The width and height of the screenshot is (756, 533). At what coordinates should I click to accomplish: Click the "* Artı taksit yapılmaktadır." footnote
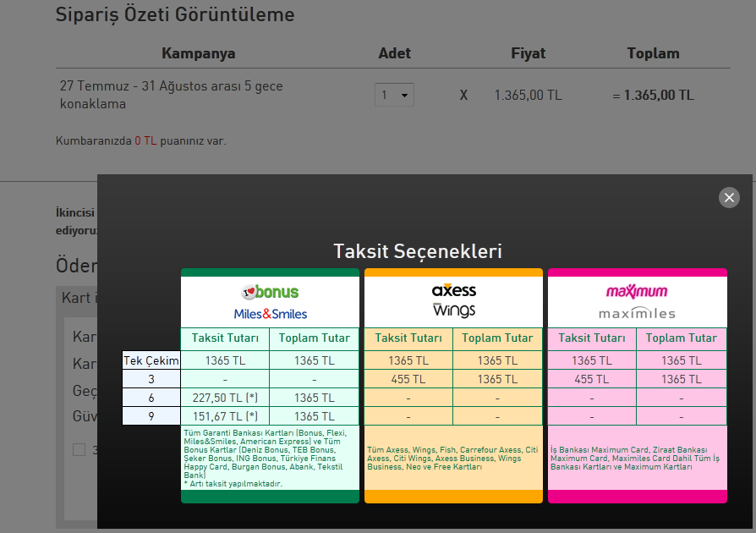pos(233,484)
